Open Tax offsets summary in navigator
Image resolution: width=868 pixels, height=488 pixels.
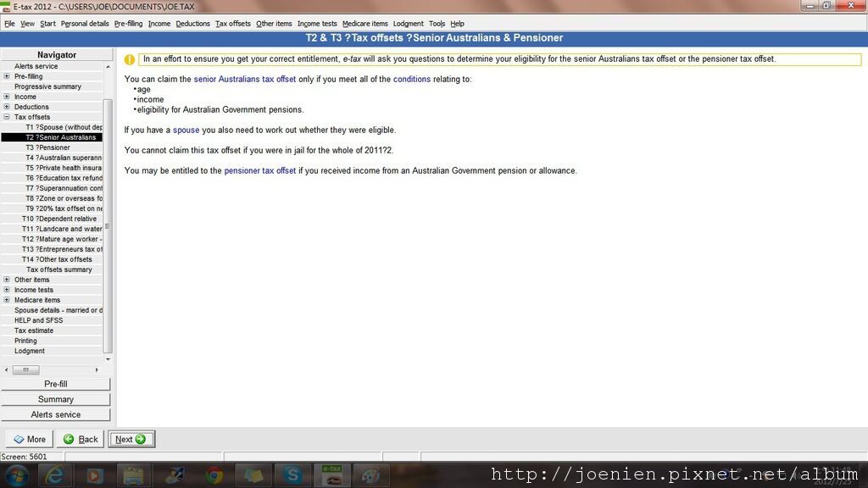pos(59,269)
